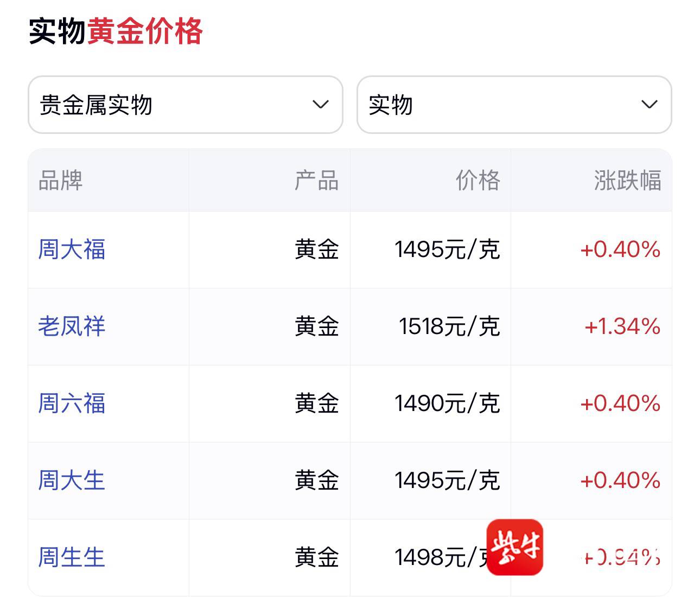
Task: Open the 老凤祥 brand link
Action: [x=72, y=326]
